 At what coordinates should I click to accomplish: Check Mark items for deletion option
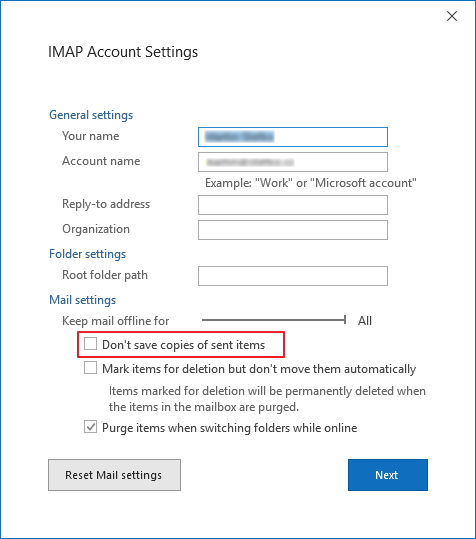click(x=90, y=368)
